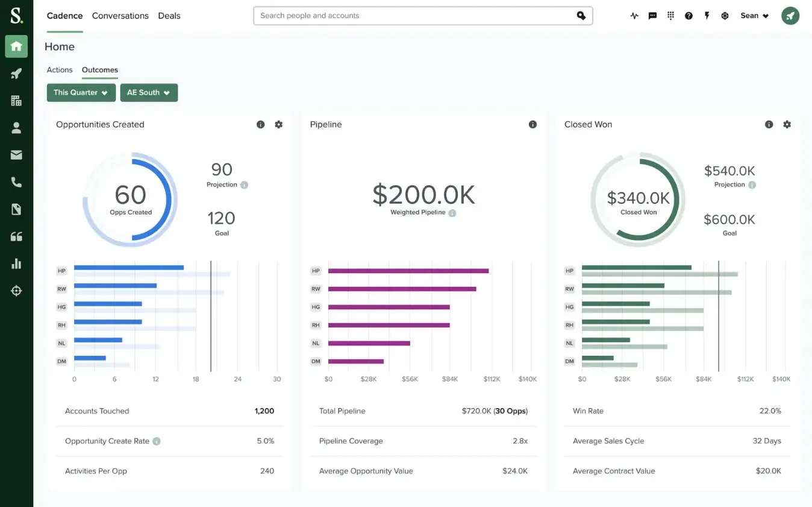Select the rocket Cadences icon in sidebar
The width and height of the screenshot is (812, 507).
16,73
